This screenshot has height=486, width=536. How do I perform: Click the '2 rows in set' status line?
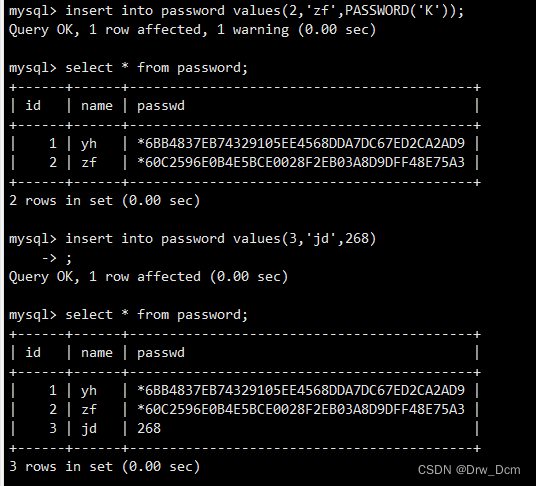[x=104, y=200]
